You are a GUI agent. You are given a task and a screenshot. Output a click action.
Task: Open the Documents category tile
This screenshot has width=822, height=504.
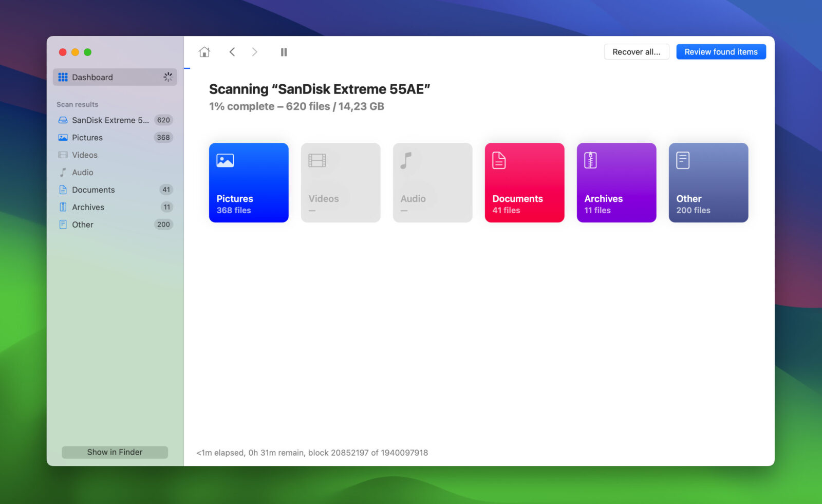[524, 182]
